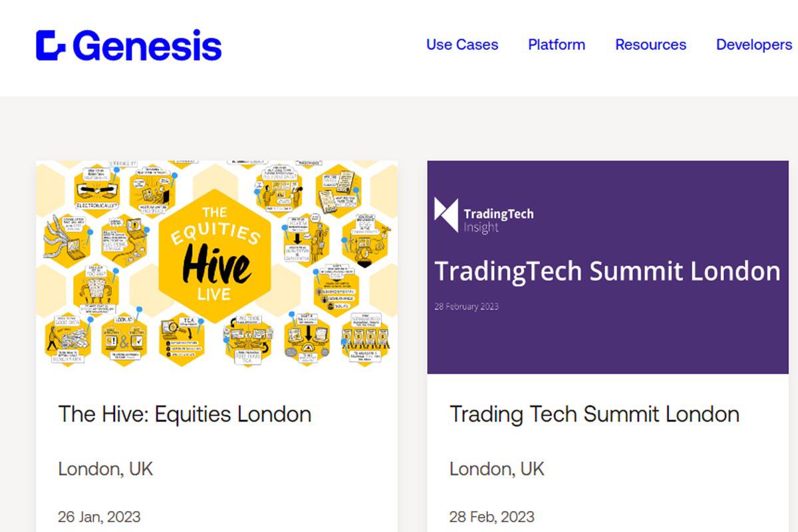This screenshot has height=532, width=798.
Task: Click the Genesis wordmark to go home
Action: point(147,45)
